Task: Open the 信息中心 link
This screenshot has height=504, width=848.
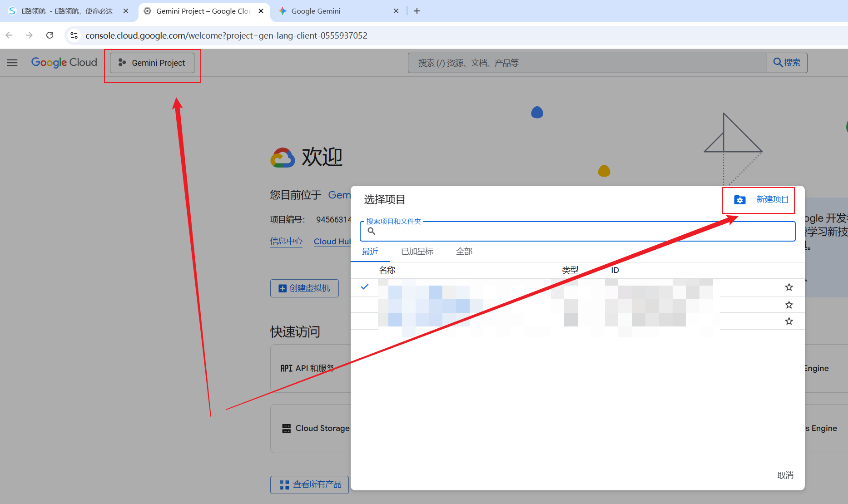Action: click(286, 241)
